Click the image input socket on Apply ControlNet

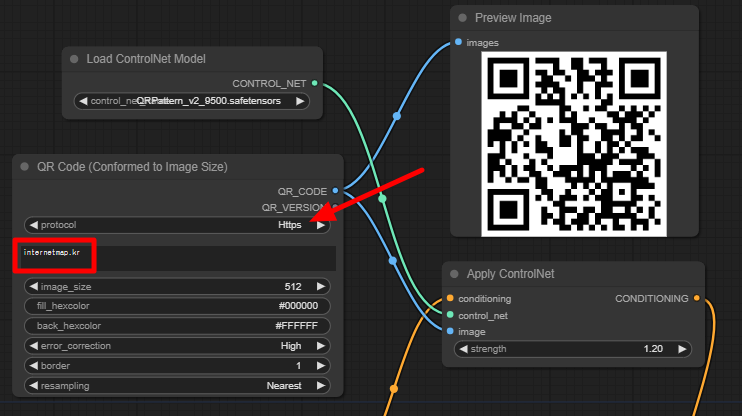(x=450, y=331)
